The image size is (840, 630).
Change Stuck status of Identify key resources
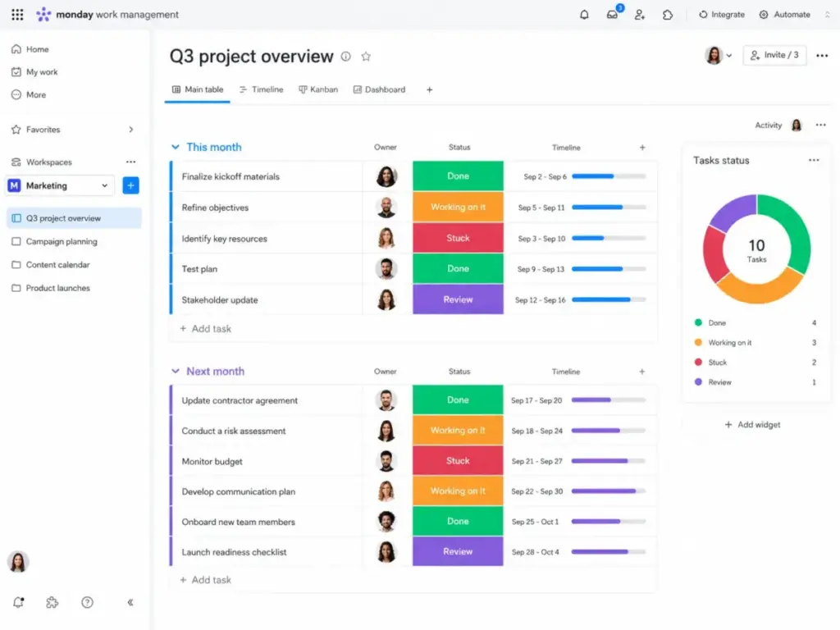point(458,238)
